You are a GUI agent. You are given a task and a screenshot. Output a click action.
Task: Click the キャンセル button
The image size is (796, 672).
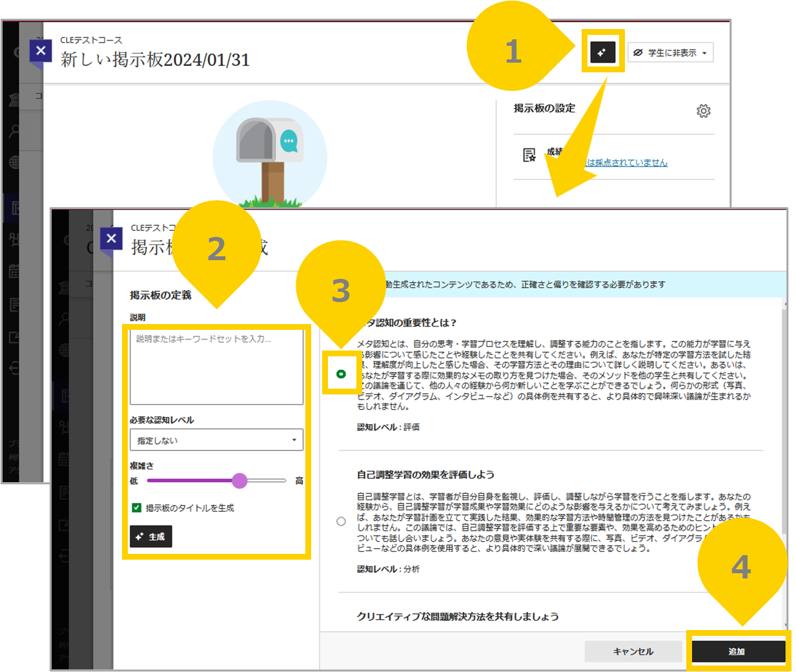[633, 651]
